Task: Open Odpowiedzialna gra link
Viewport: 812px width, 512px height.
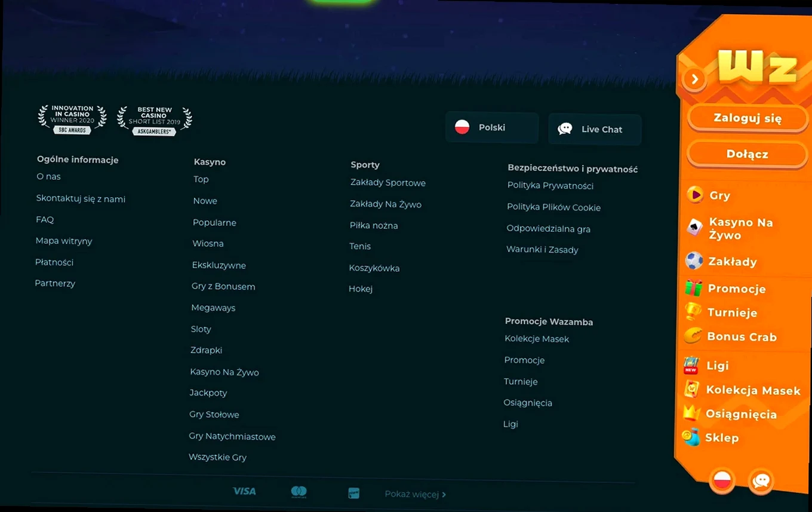Action: point(548,228)
